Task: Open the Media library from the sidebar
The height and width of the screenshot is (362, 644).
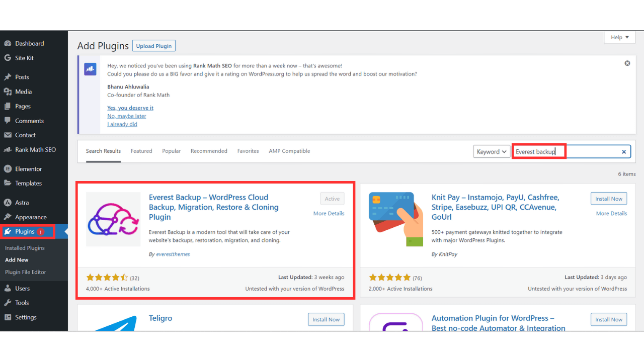Action: click(x=23, y=92)
